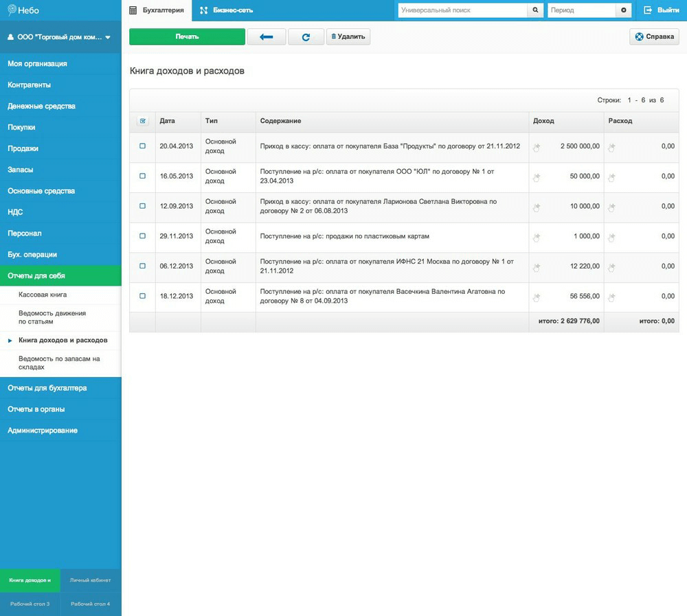Click the Небо logo
The image size is (687, 616).
(x=24, y=10)
